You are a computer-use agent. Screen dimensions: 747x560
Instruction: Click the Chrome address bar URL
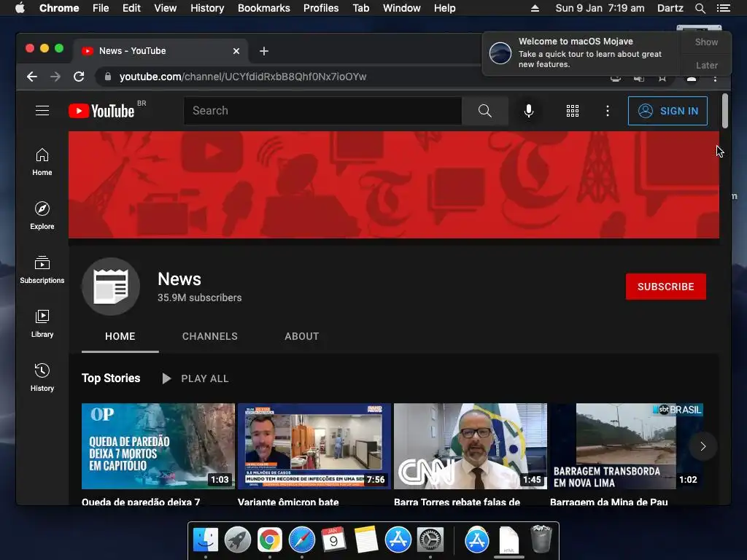[242, 77]
